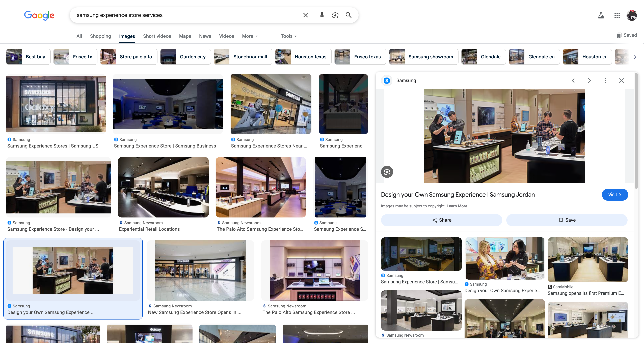Submit search with magnifying glass icon
Screen dimensions: 644x343
[348, 15]
